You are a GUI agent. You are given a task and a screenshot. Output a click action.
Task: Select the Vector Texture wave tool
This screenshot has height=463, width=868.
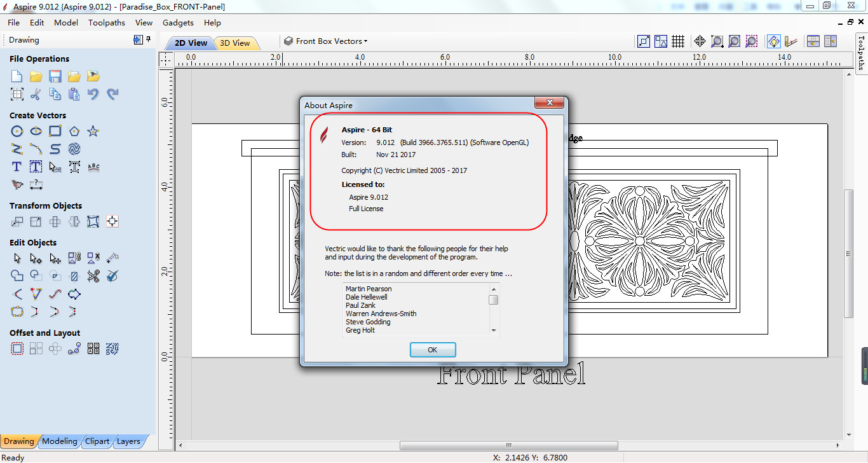coord(74,149)
